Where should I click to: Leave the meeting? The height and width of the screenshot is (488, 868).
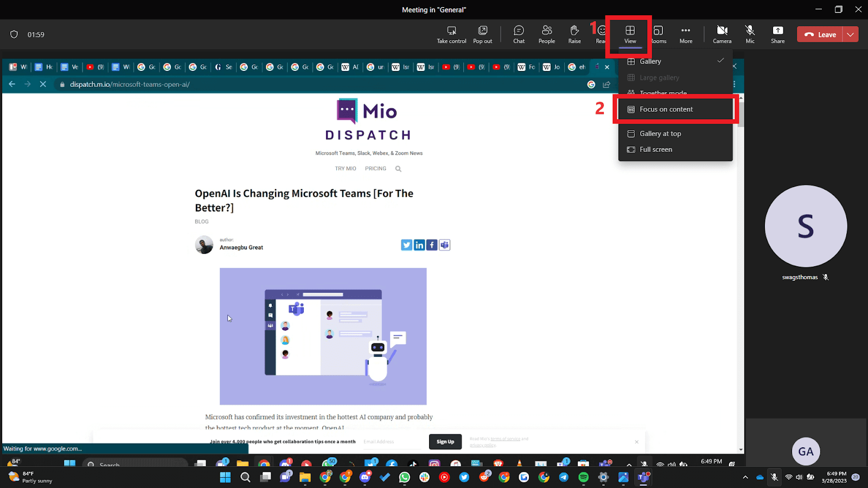[820, 34]
